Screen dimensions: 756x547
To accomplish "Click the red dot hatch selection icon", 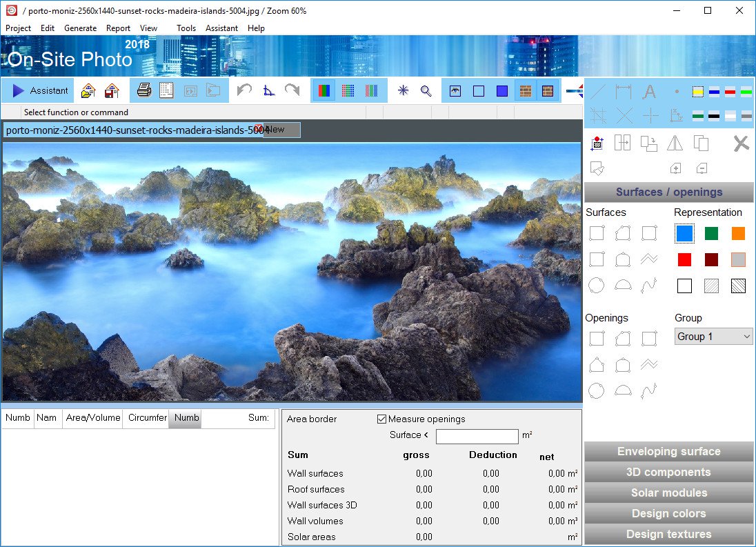I will [597, 143].
